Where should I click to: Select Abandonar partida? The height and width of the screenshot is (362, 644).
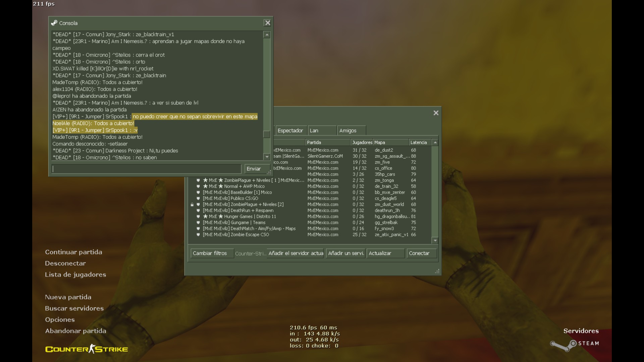click(76, 331)
